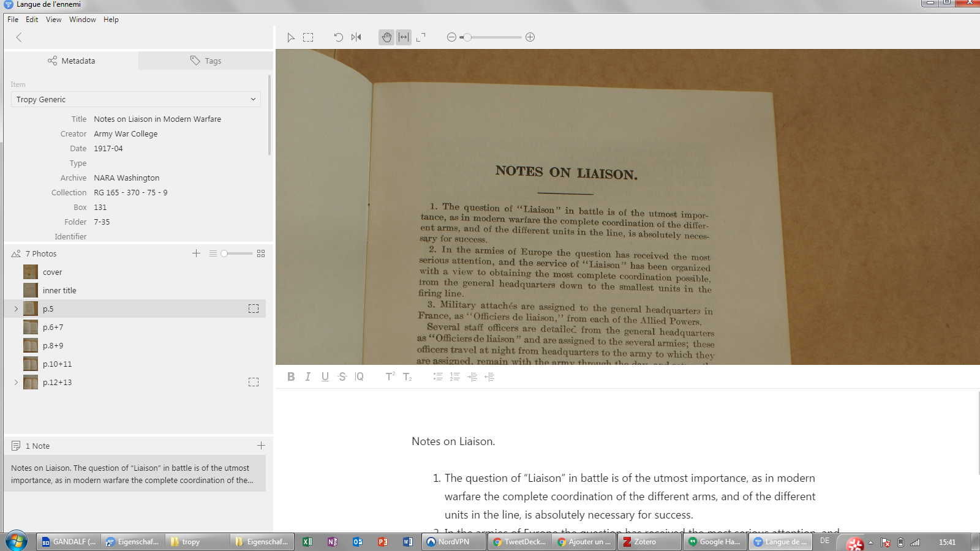The height and width of the screenshot is (551, 980).
Task: Switch photos panel to grid view
Action: (x=261, y=253)
